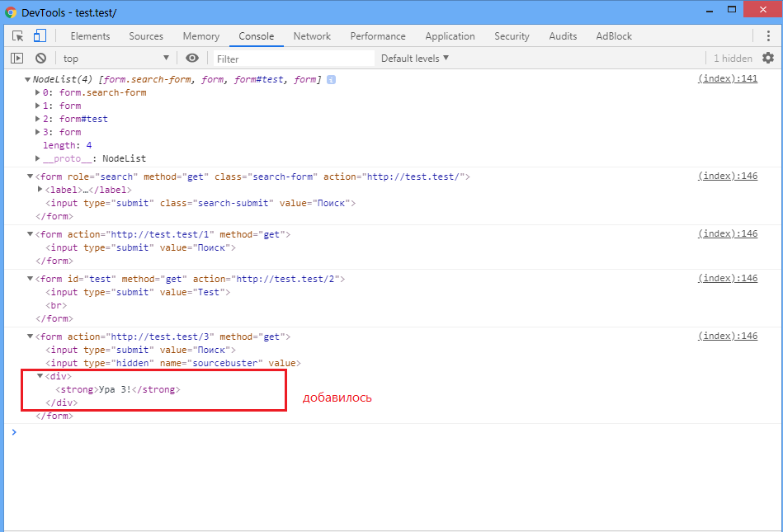Open the Application tab
783x532 pixels.
click(x=450, y=36)
